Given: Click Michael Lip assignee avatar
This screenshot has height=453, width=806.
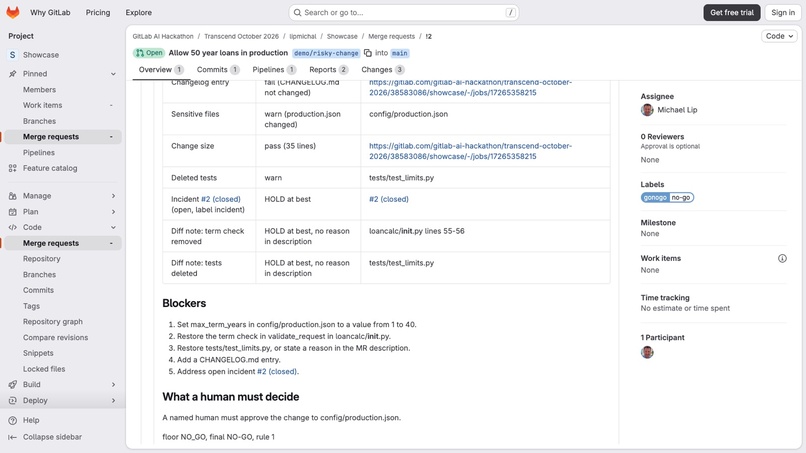Looking at the screenshot, I should 647,110.
